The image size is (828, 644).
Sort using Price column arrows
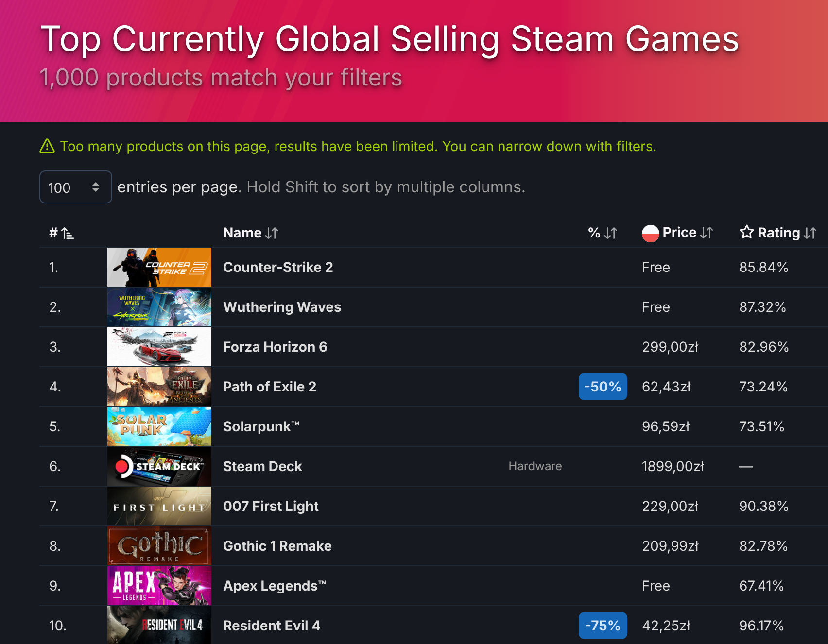[x=707, y=233]
